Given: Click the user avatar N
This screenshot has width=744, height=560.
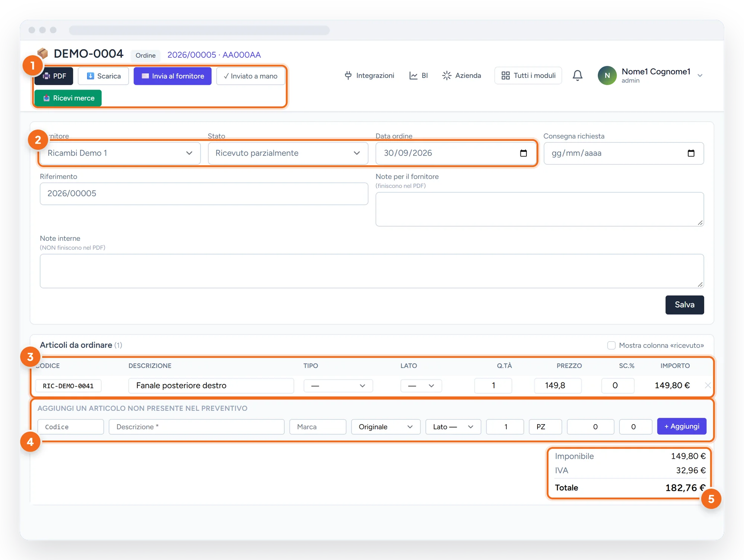Looking at the screenshot, I should pyautogui.click(x=607, y=76).
